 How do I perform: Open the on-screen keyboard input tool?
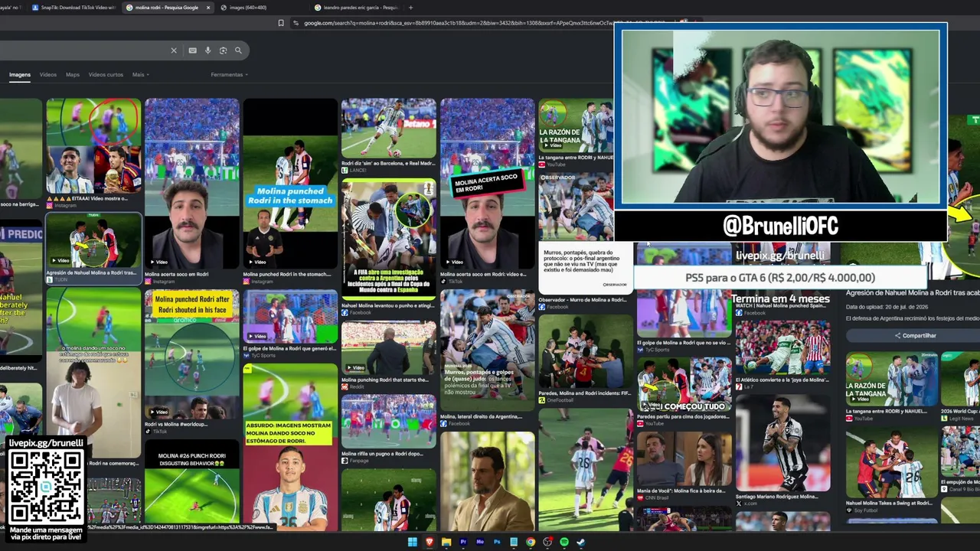[x=192, y=51]
